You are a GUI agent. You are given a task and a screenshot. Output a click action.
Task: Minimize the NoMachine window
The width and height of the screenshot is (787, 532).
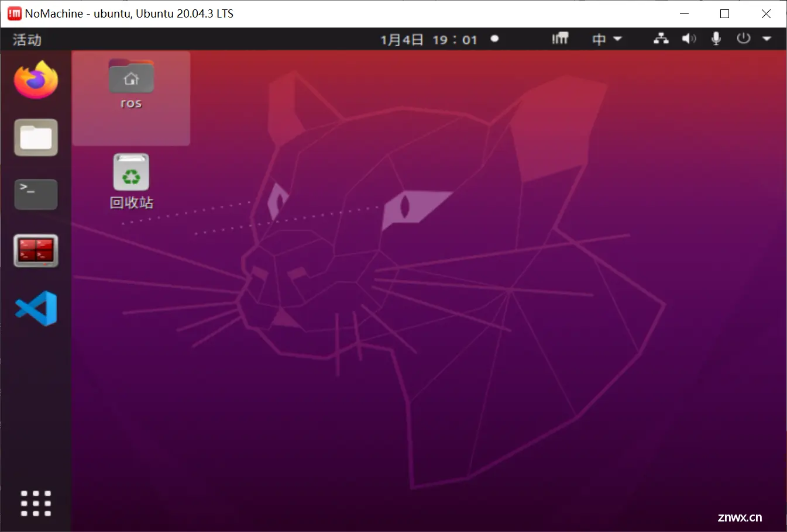pos(684,13)
